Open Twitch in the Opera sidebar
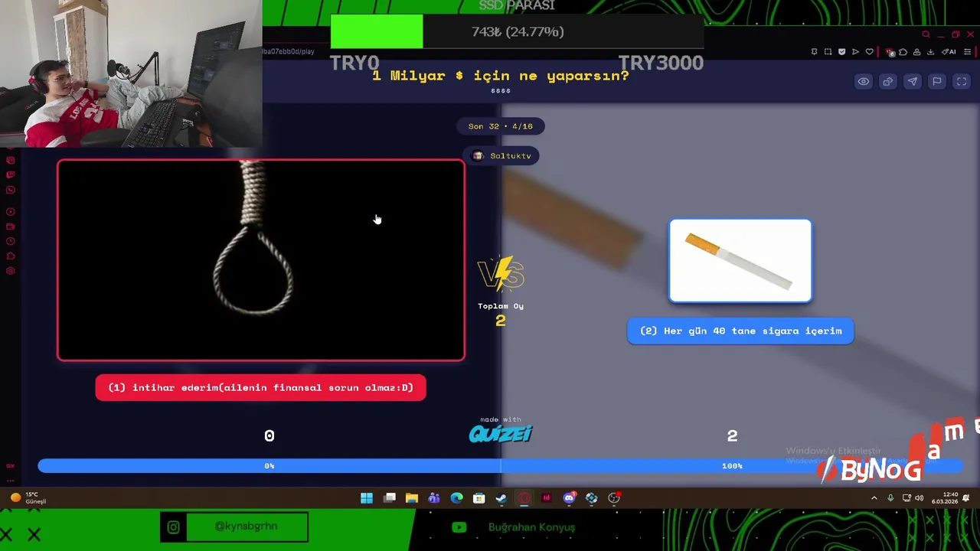980x551 pixels. coord(11,174)
